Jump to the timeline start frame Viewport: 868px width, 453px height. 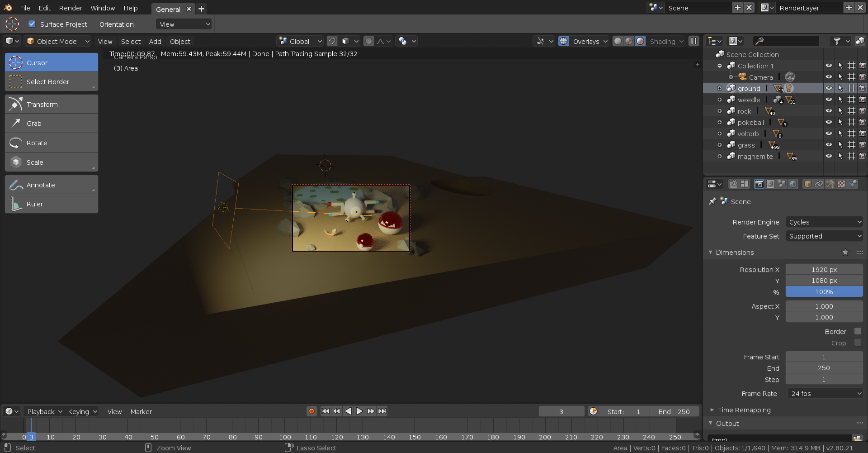(x=325, y=411)
